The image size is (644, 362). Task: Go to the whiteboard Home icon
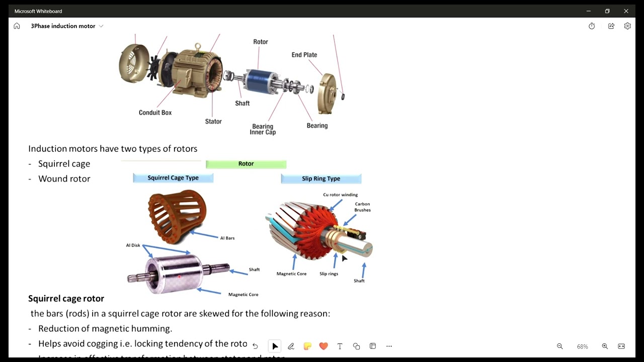(17, 26)
